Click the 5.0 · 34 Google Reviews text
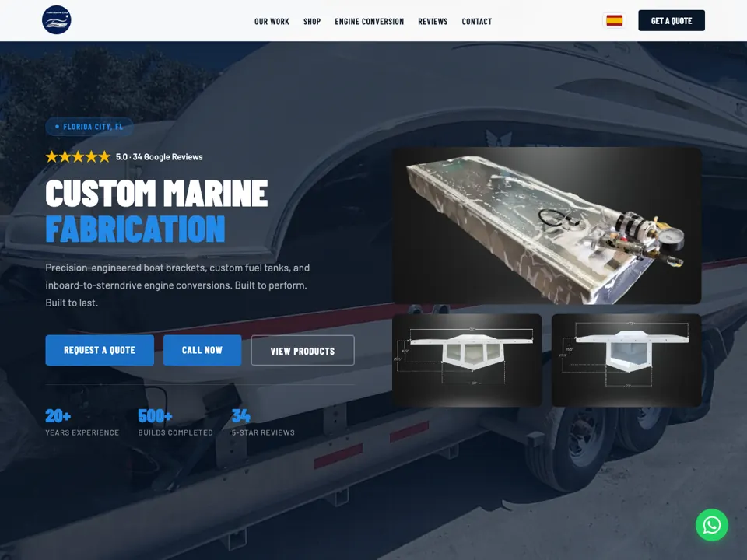The height and width of the screenshot is (560, 747). tap(159, 156)
